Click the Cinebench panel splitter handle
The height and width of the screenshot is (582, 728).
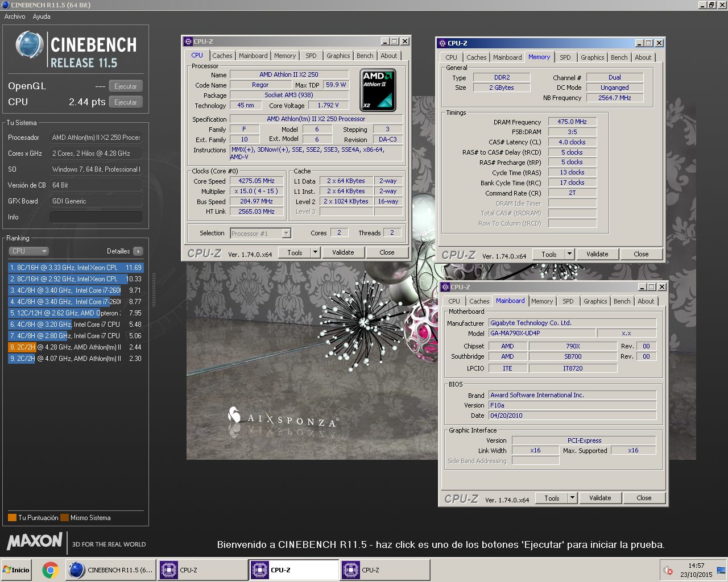[x=154, y=290]
